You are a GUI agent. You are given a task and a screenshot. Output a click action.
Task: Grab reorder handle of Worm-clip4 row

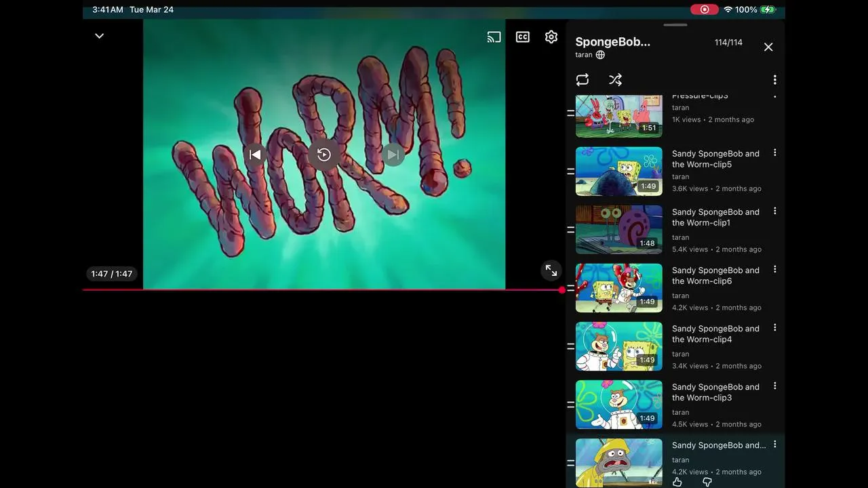pos(571,346)
